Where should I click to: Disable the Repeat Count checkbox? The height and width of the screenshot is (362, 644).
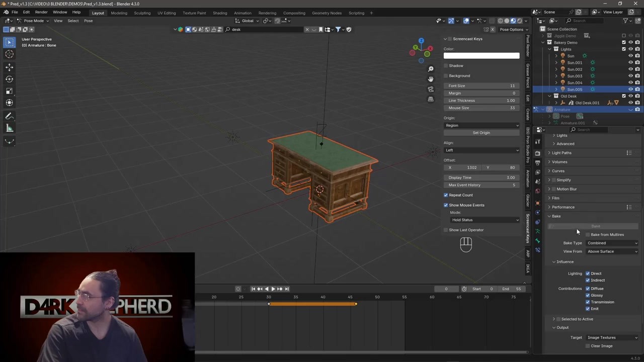pyautogui.click(x=446, y=195)
